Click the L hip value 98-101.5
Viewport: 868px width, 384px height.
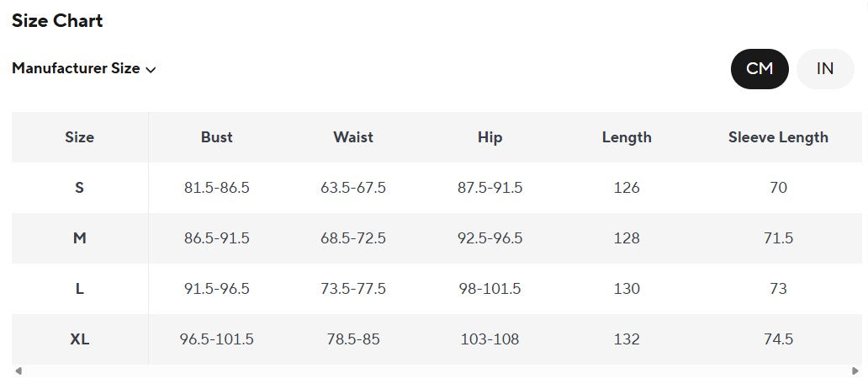click(x=490, y=289)
